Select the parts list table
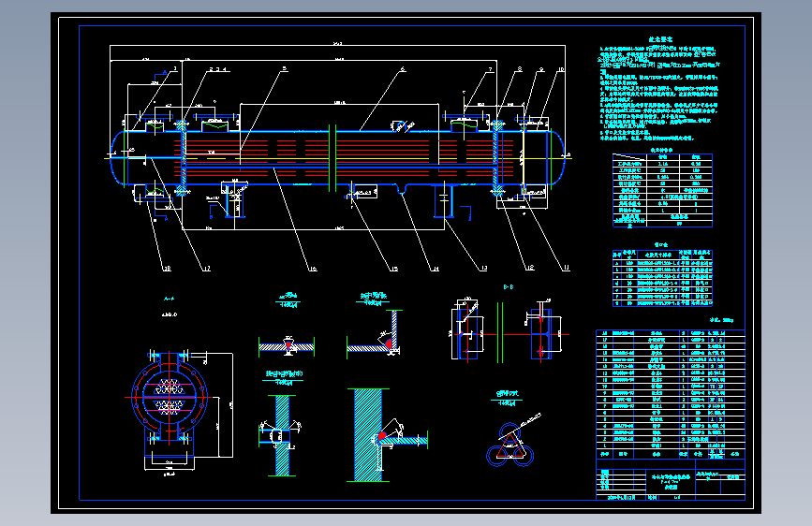 pyautogui.click(x=671, y=393)
